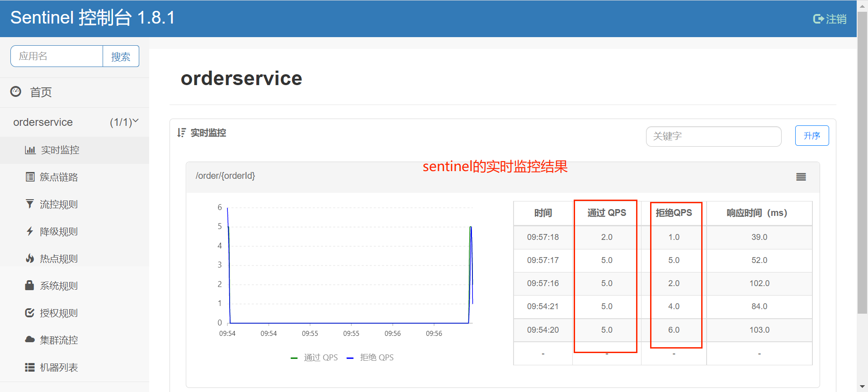Open 热点规则 menu entry
Viewport: 868px width, 392px height.
pyautogui.click(x=75, y=258)
